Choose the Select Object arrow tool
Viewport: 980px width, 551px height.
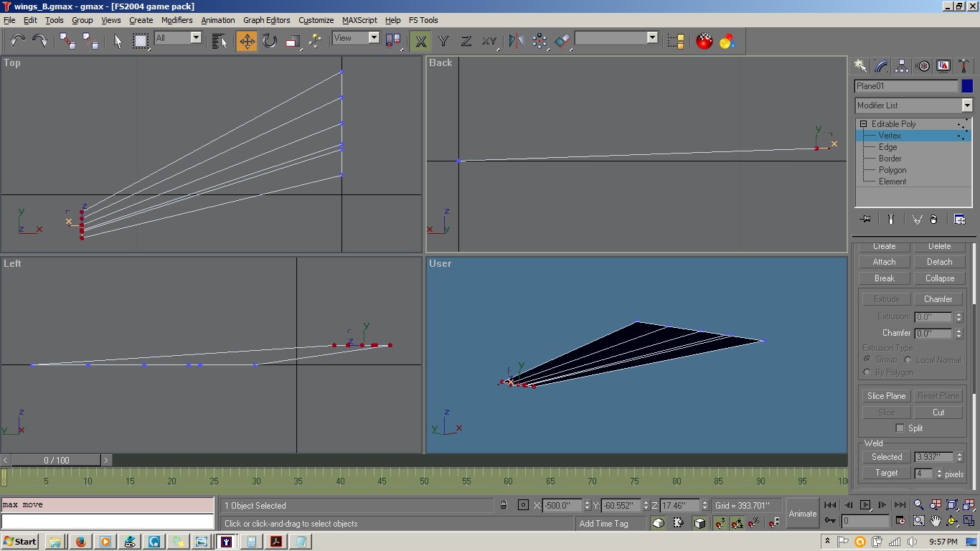[118, 41]
